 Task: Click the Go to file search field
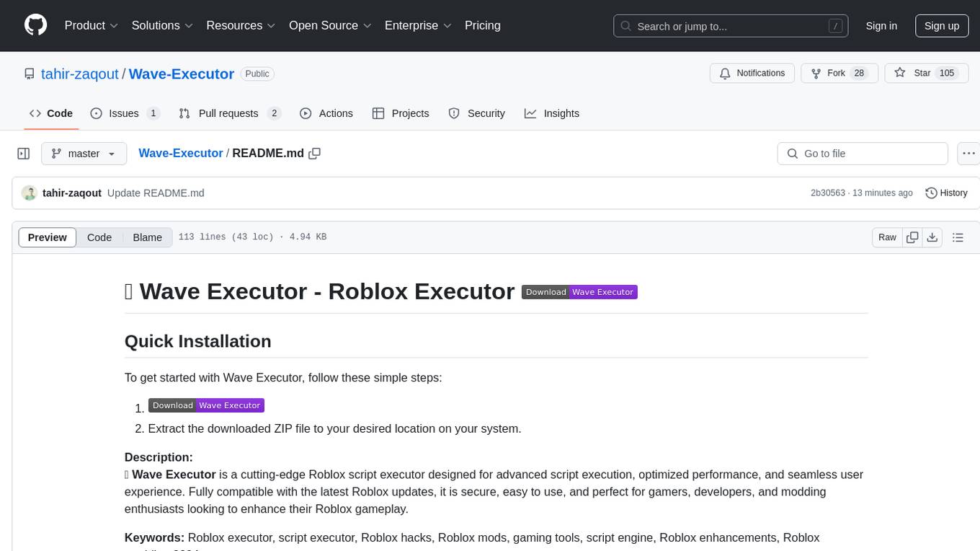pyautogui.click(x=863, y=154)
